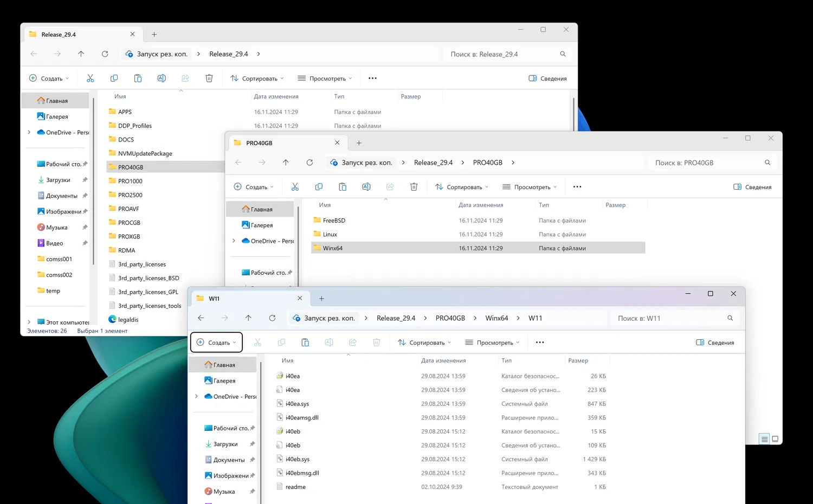Add new tab in PRO40GB window
The image size is (813, 504).
(359, 143)
